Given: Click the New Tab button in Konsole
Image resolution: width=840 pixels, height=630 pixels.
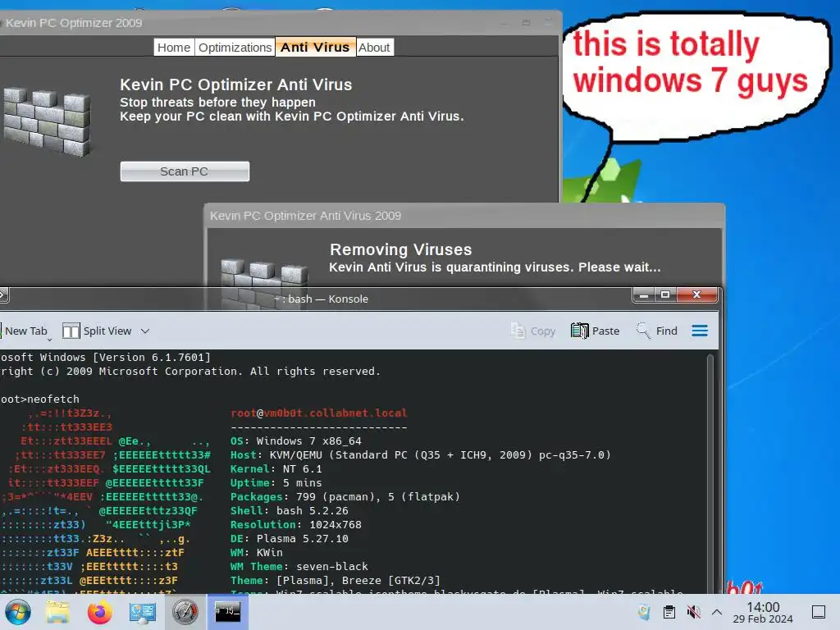Looking at the screenshot, I should click(x=25, y=331).
